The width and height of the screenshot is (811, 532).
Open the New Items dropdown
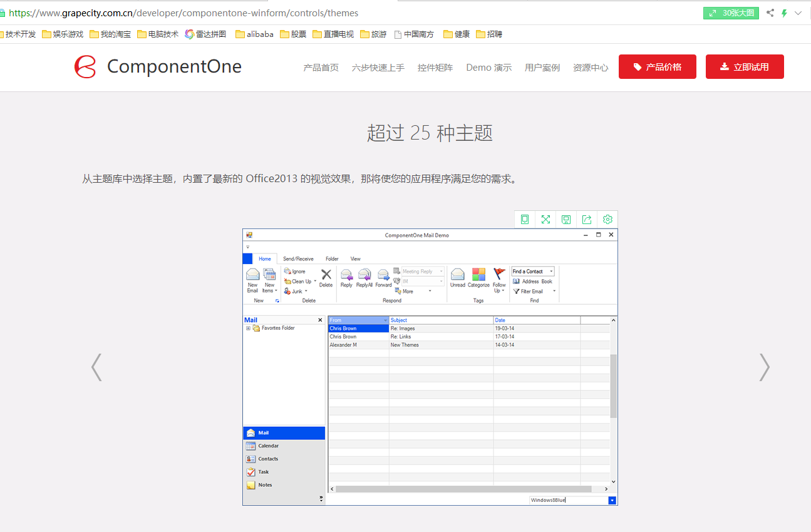(269, 280)
